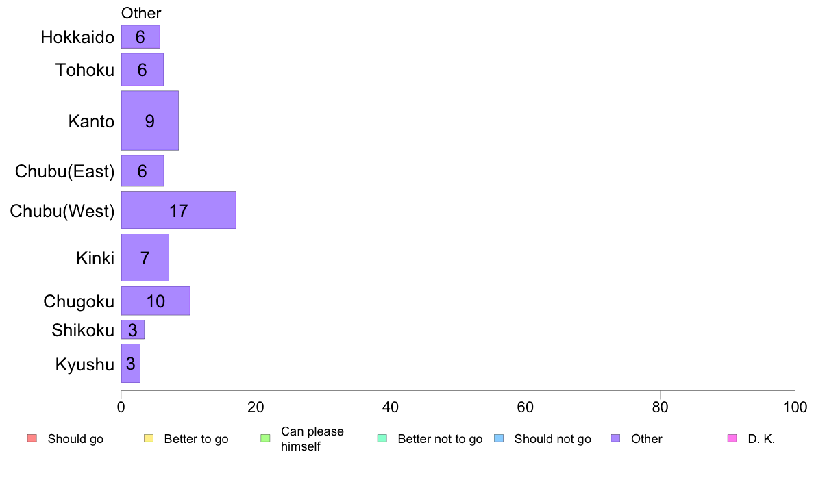The height and width of the screenshot is (504, 814).
Task: Click the purple Other legend swatch
Action: coord(616,438)
